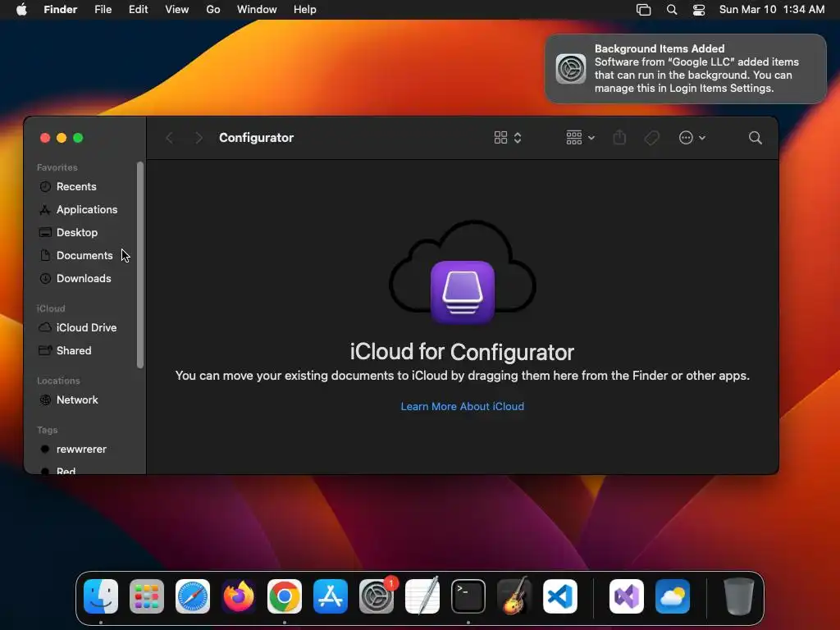Click Finder icon in Dock

pyautogui.click(x=101, y=596)
